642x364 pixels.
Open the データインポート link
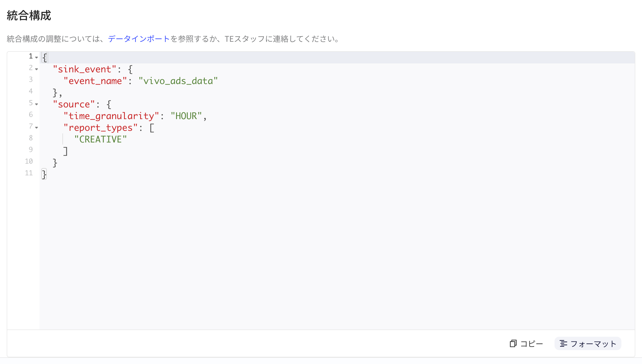139,39
